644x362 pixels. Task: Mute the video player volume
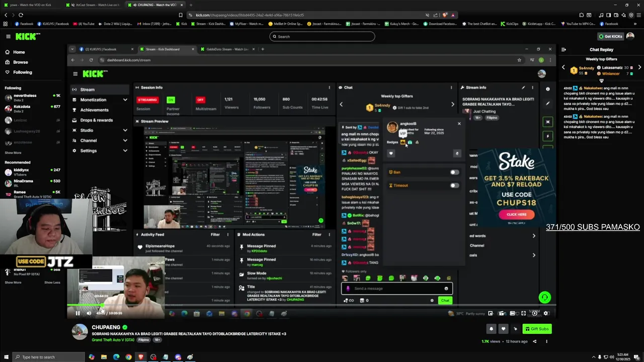[x=89, y=313]
